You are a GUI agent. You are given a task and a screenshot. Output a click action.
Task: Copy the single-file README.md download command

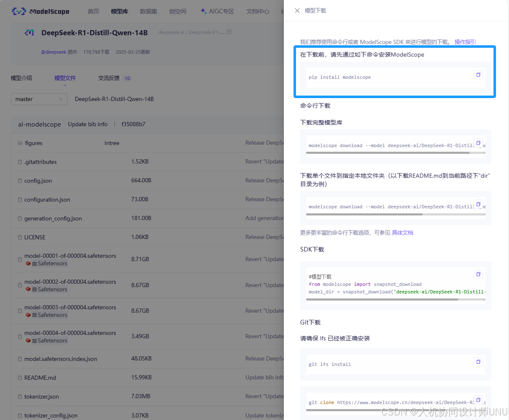478,204
